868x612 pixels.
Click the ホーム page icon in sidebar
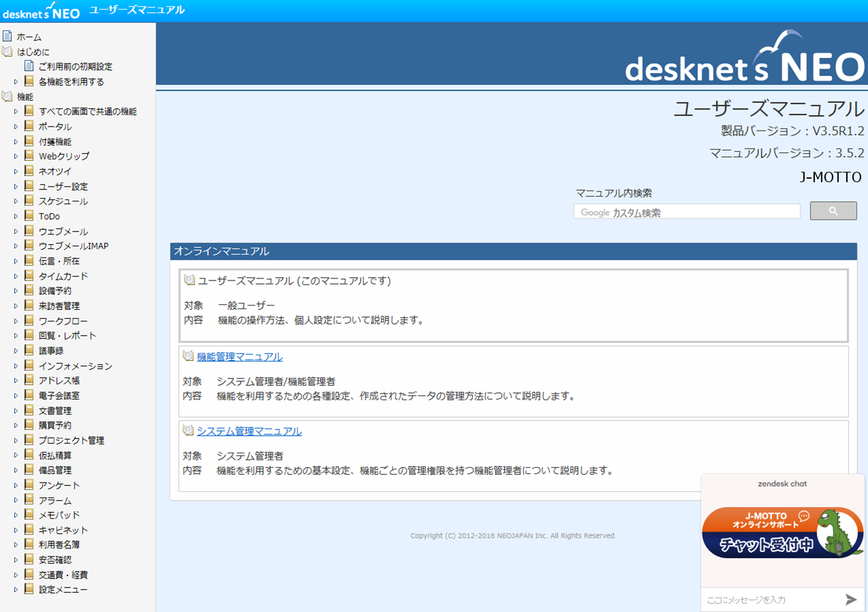point(7,37)
